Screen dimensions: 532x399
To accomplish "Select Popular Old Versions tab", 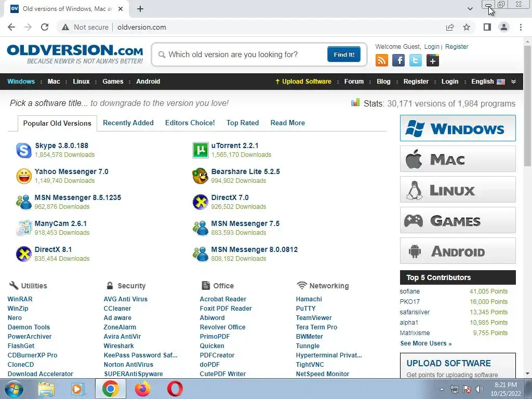I will (57, 123).
